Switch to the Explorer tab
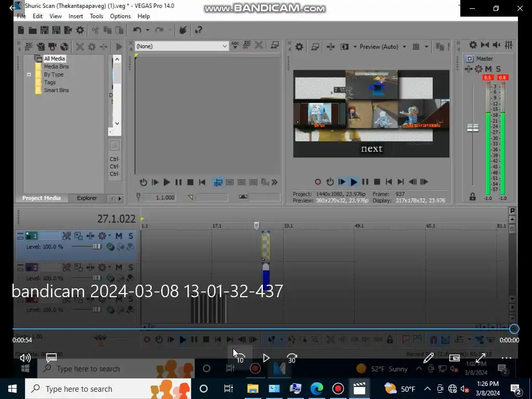 pos(87,198)
